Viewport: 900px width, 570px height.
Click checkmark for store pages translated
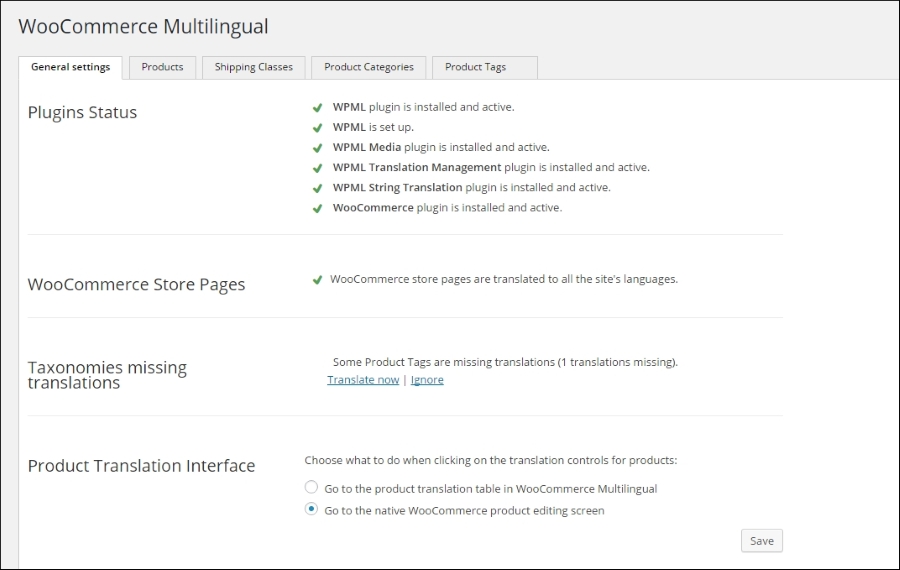pyautogui.click(x=317, y=280)
